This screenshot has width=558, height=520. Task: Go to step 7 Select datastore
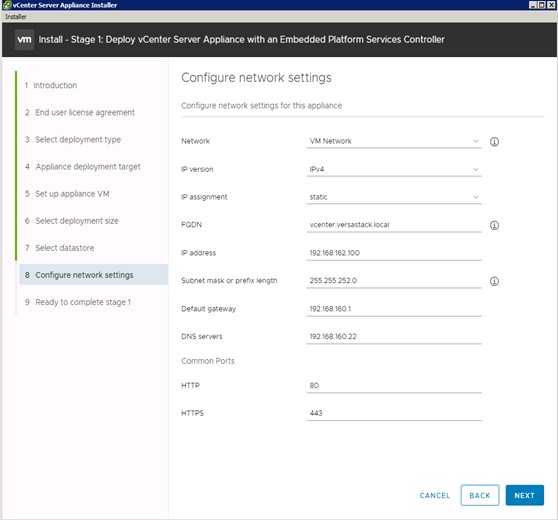pos(59,248)
